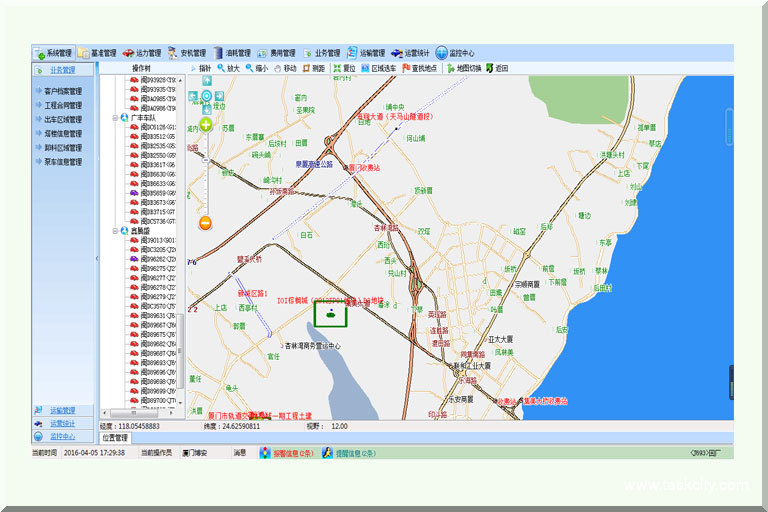Collapse the 鑫鹏盛 fleet tree node

point(115,230)
